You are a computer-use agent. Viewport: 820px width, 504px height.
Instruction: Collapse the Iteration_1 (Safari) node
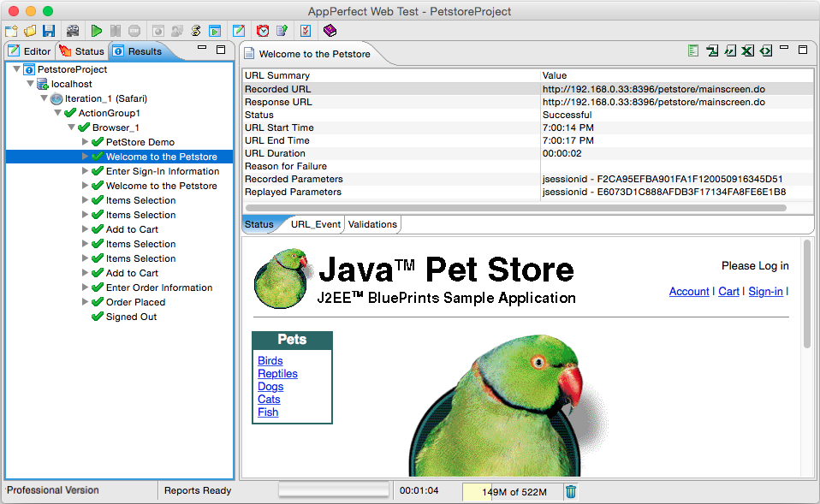tap(44, 98)
